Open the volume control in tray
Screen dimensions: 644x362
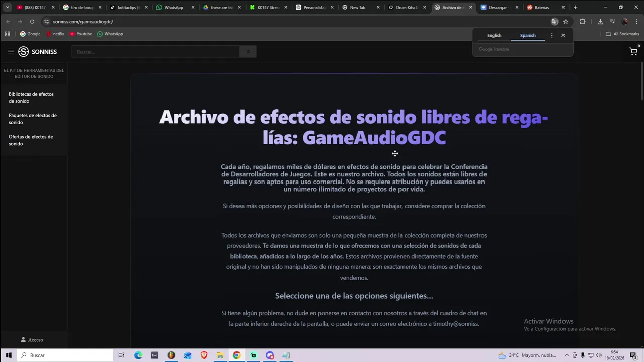599,355
